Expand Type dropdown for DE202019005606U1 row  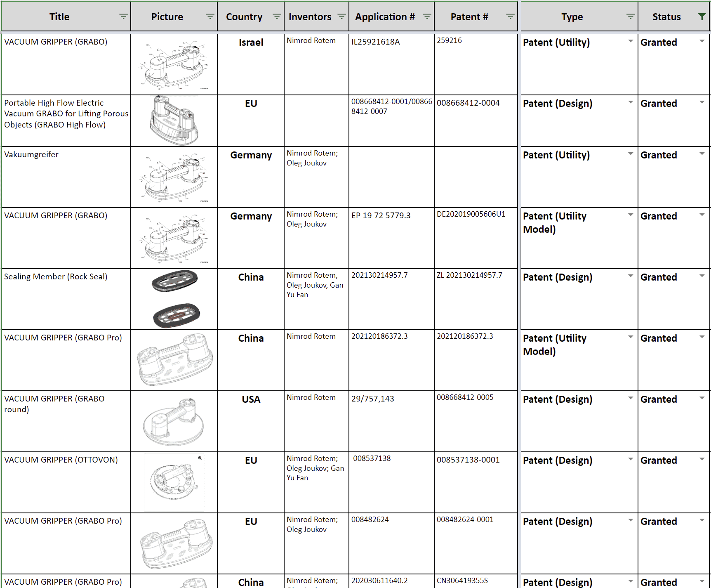tap(631, 215)
